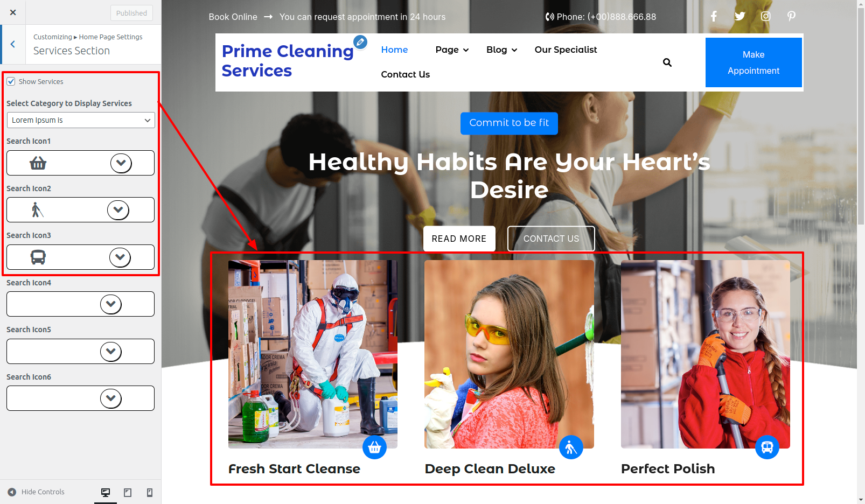Click the Instagram icon in header
Viewport: 865px width, 504px height.
[765, 16]
